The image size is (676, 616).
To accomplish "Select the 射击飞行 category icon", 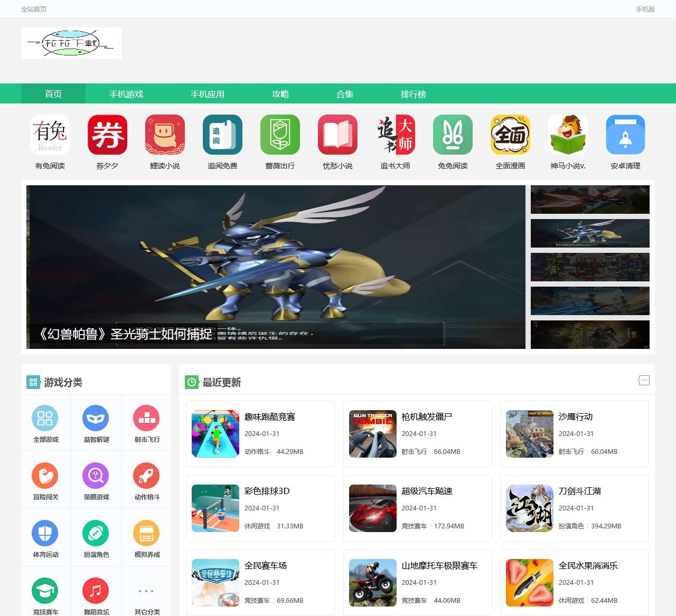I will click(146, 418).
